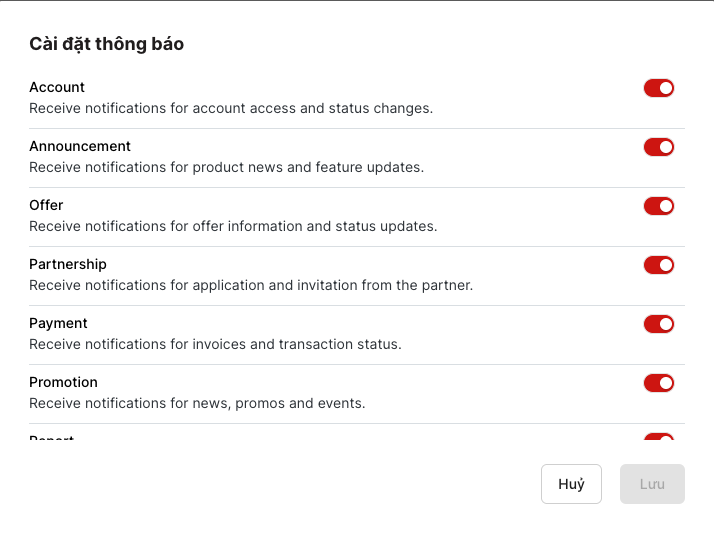Turn off the Promotion notifications switch
This screenshot has width=714, height=534.
point(659,383)
